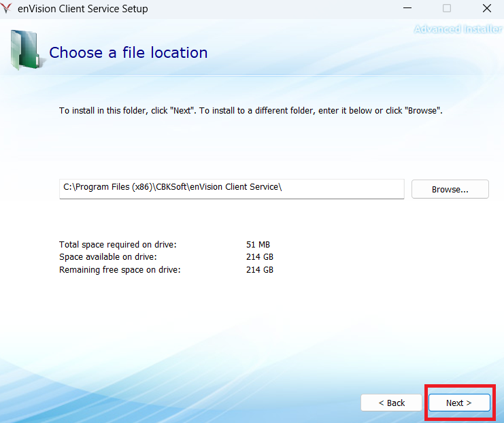Minimize the setup window

[407, 8]
